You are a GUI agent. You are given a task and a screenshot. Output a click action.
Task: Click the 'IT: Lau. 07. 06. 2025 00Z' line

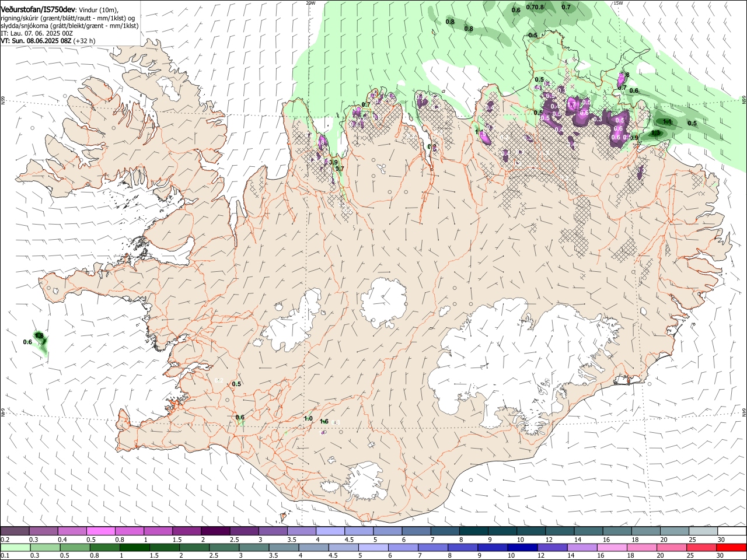[37, 33]
